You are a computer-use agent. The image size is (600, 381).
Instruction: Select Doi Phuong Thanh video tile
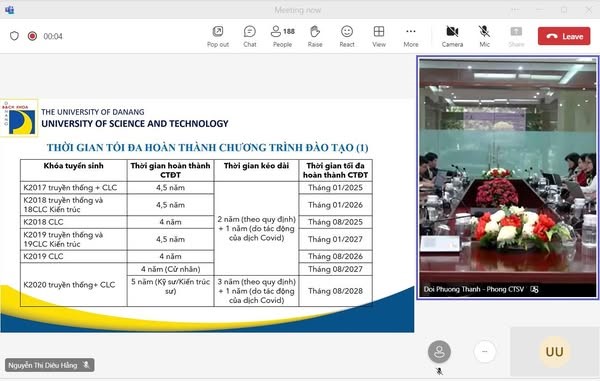508,177
